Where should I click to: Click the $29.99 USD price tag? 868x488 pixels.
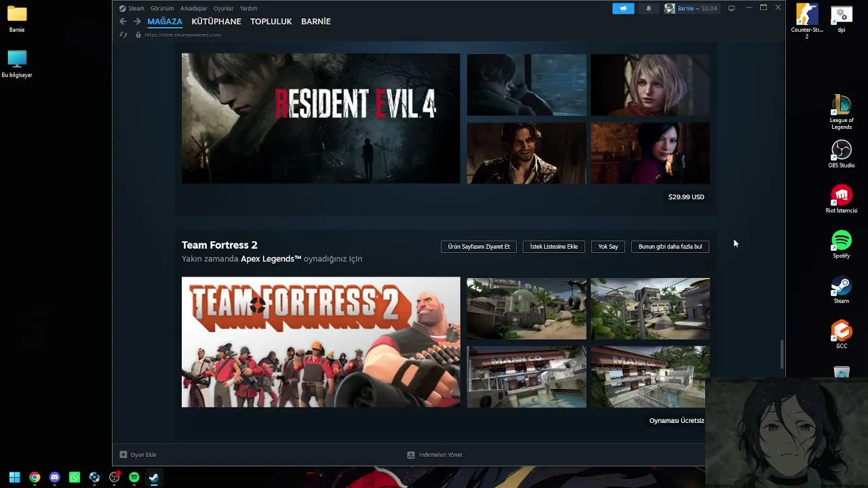686,197
